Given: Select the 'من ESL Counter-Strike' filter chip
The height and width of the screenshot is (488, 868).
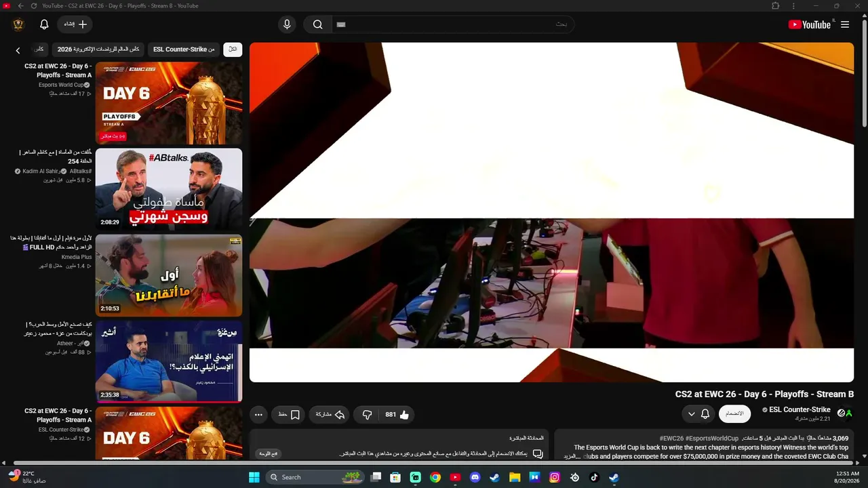Looking at the screenshot, I should pyautogui.click(x=184, y=49).
